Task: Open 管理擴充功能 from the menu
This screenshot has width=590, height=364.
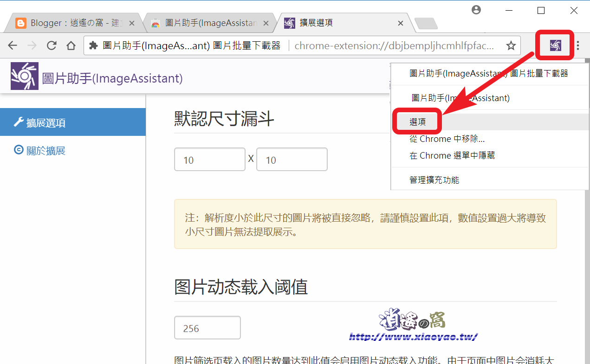Action: tap(490, 180)
